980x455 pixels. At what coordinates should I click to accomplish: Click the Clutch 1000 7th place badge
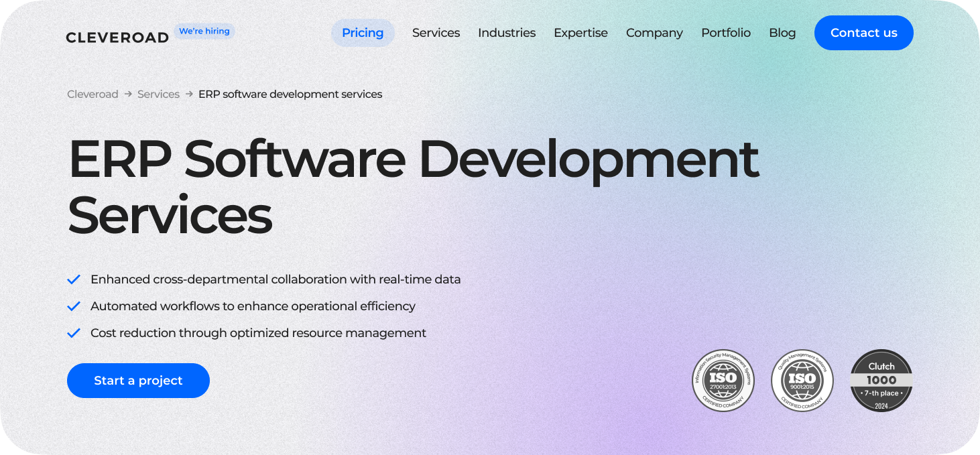tap(881, 380)
